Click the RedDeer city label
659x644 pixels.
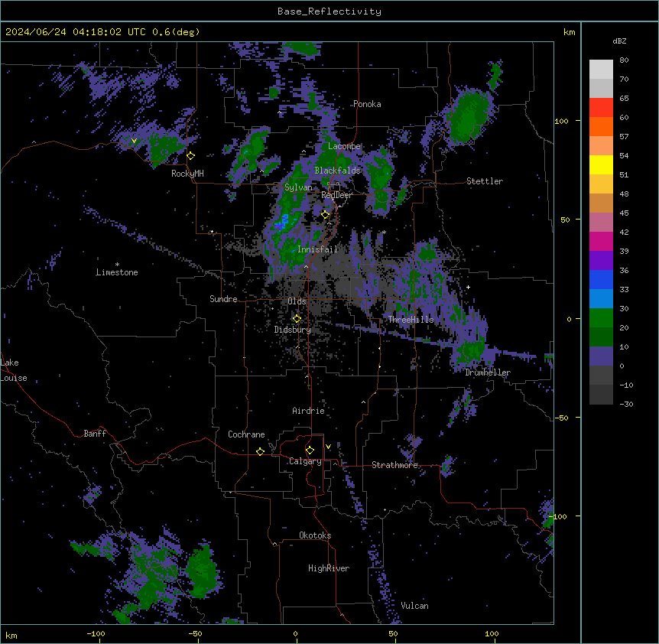coord(336,195)
